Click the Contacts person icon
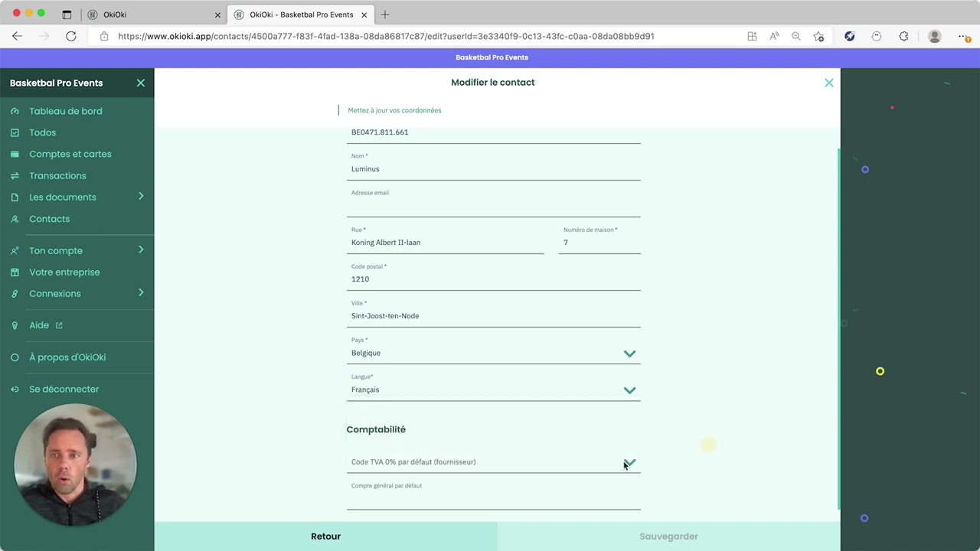The image size is (980, 551). [15, 219]
